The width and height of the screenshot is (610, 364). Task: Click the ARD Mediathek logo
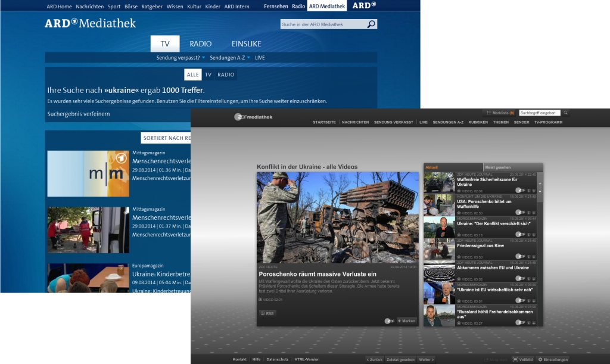click(91, 23)
